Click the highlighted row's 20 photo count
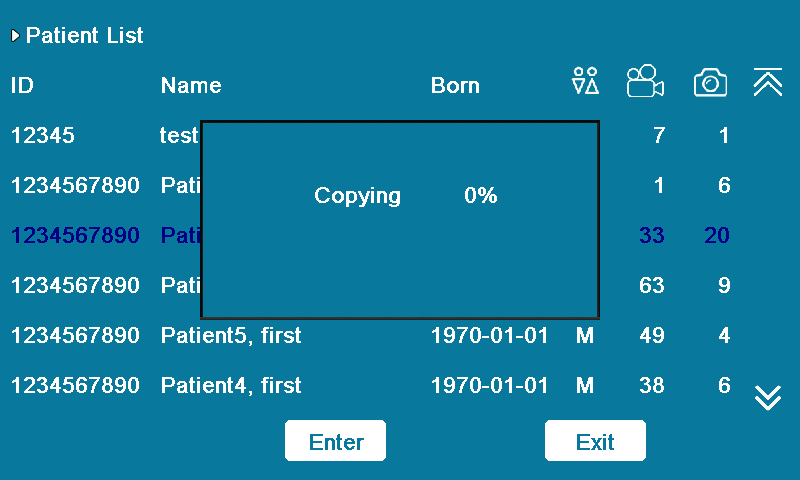Viewport: 800px width, 480px height. [715, 236]
